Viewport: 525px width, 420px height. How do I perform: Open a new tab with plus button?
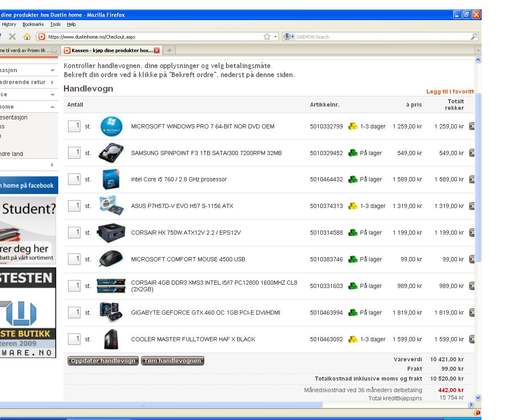(x=169, y=50)
